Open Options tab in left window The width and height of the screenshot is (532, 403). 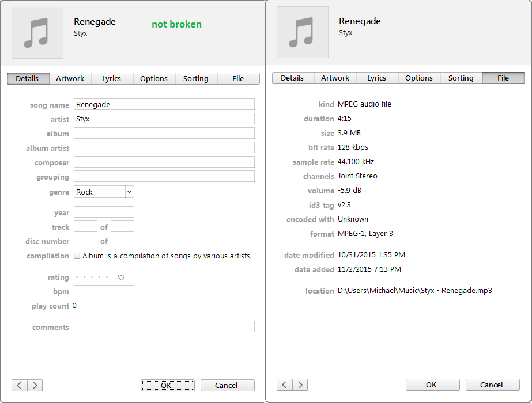click(x=154, y=79)
